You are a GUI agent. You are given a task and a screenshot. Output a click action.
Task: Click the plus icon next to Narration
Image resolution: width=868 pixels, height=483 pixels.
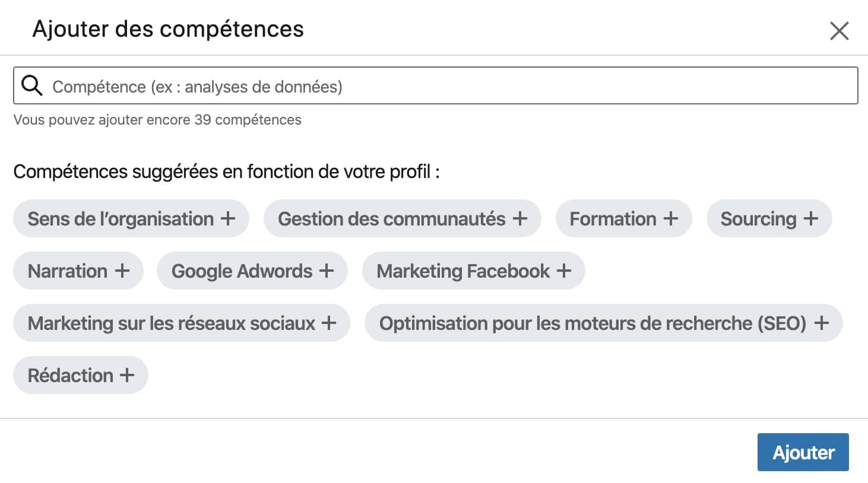click(122, 271)
